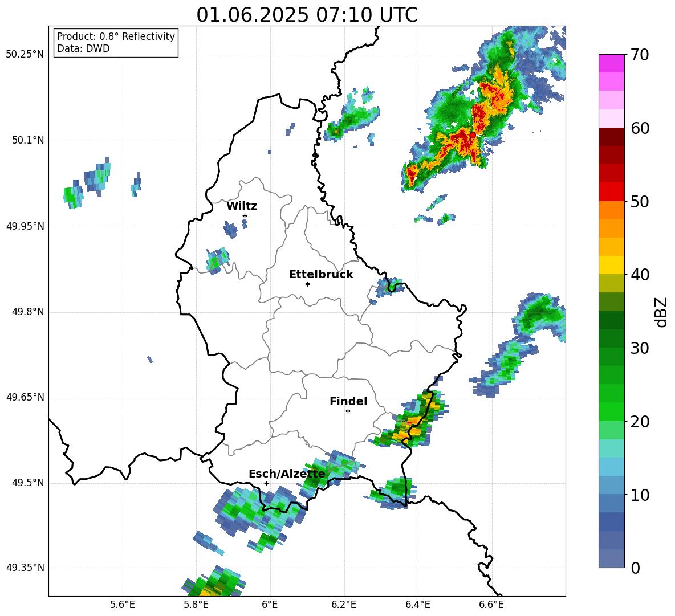Viewport: 675px width, 616px height.
Task: Click the 50.25°N latitude label
Action: [x=25, y=55]
